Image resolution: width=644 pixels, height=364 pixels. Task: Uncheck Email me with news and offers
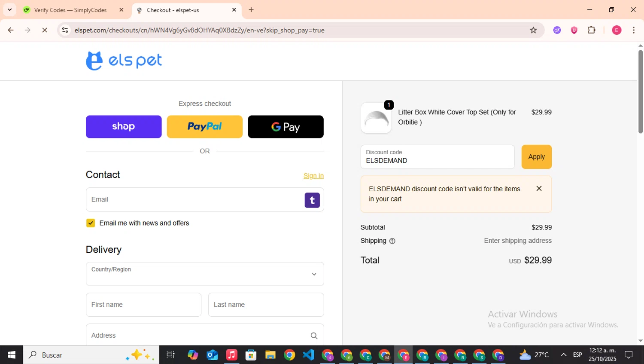point(91,223)
